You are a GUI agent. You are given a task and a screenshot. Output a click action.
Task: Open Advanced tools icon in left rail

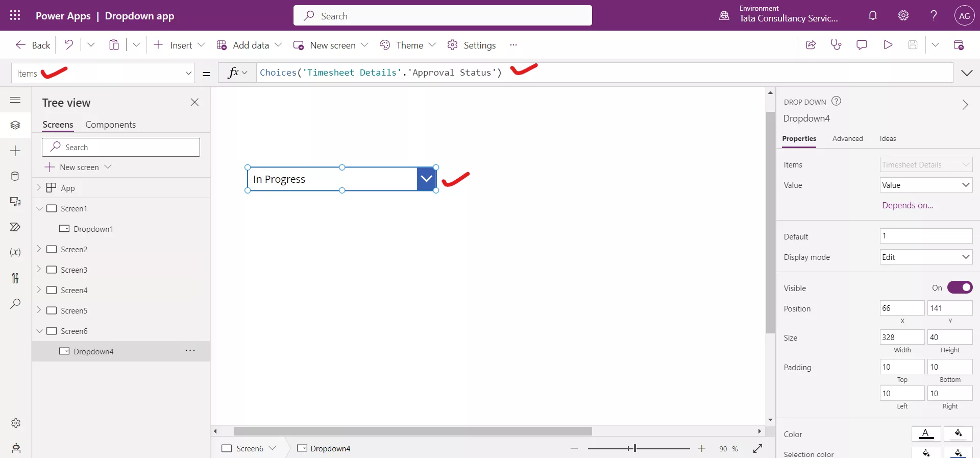(15, 278)
